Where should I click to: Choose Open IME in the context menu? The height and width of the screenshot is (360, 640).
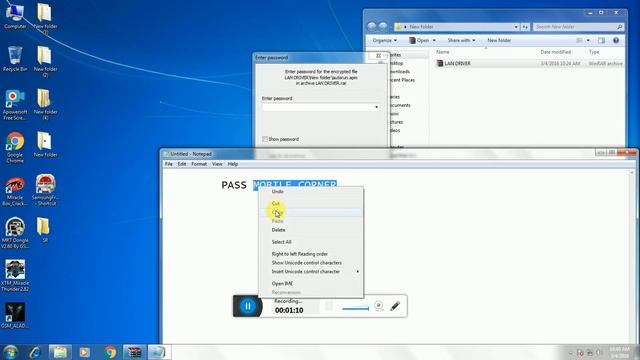(311, 283)
